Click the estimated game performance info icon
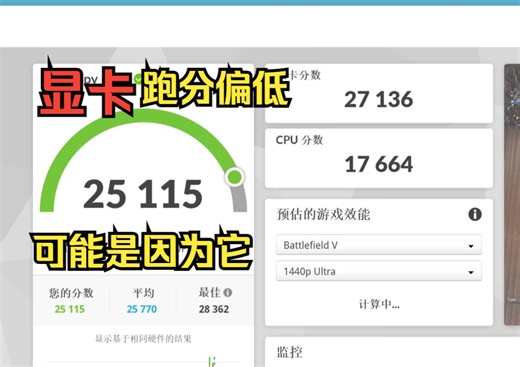 (475, 214)
